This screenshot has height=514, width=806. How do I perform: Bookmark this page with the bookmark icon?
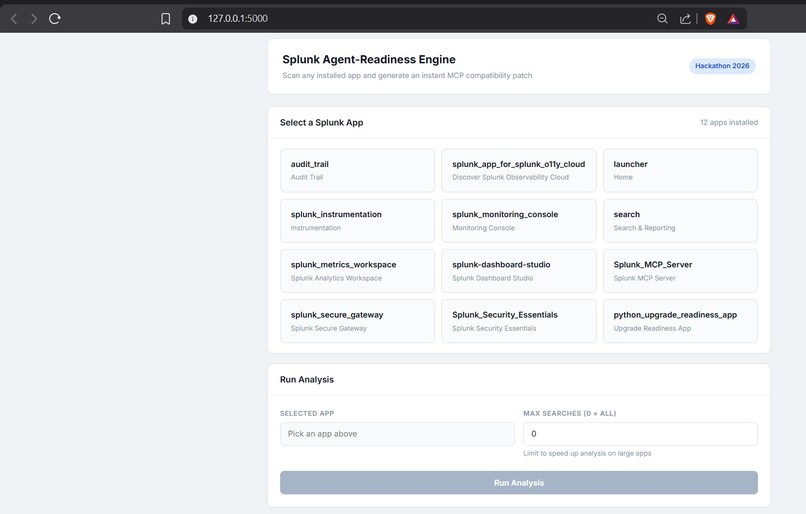[x=166, y=19]
